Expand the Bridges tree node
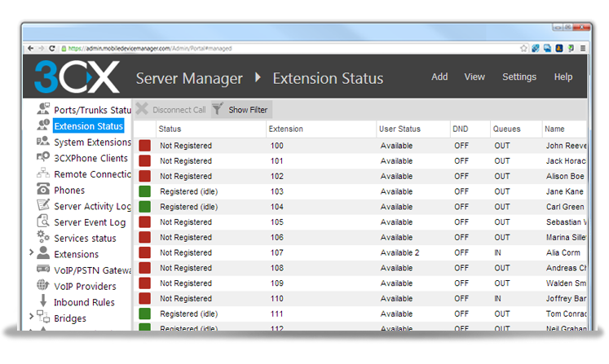 [x=31, y=317]
